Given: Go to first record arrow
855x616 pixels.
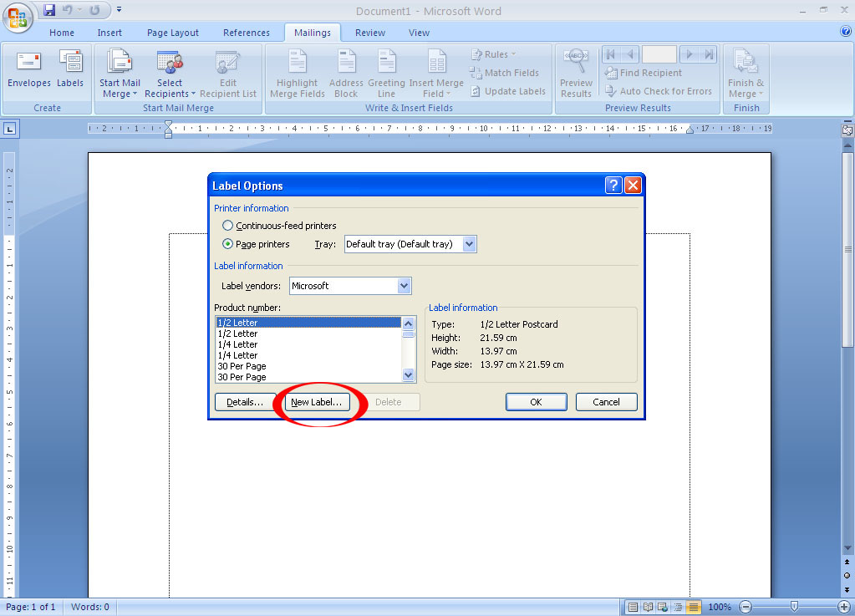Looking at the screenshot, I should [611, 54].
